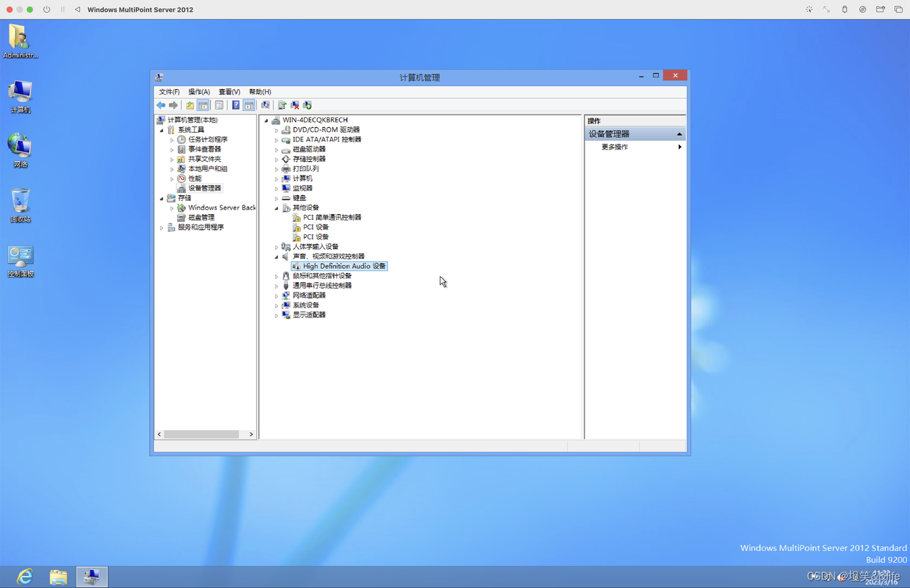
Task: Toggle the show/hide console tree toolbar icon
Action: tap(203, 105)
